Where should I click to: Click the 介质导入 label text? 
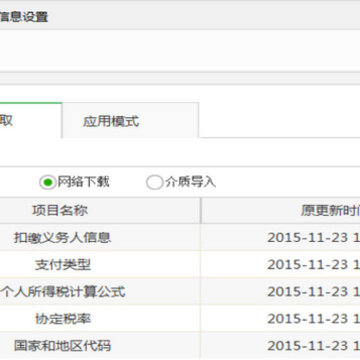click(190, 182)
